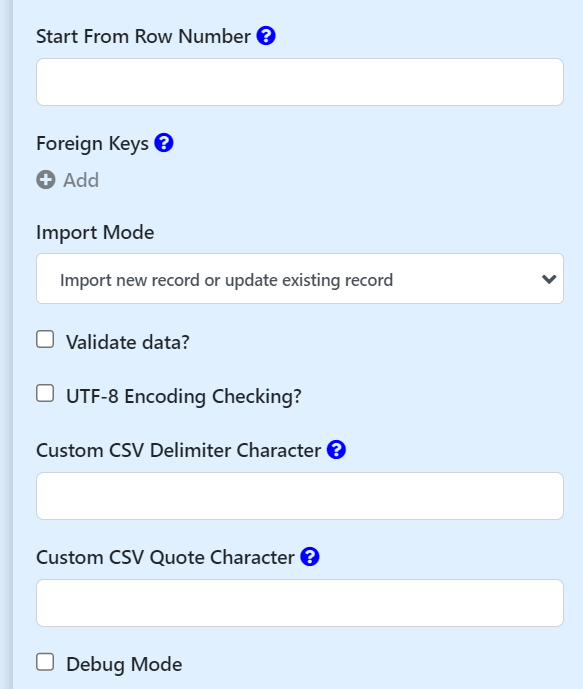The height and width of the screenshot is (689, 583).
Task: Click the 'UTF-8 Encoding Checking?' label text
Action: pyautogui.click(x=184, y=396)
